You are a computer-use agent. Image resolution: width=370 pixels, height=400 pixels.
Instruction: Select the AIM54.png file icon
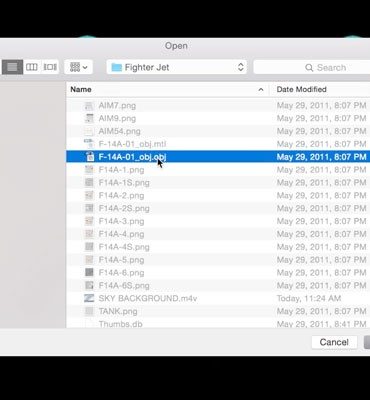click(x=89, y=131)
